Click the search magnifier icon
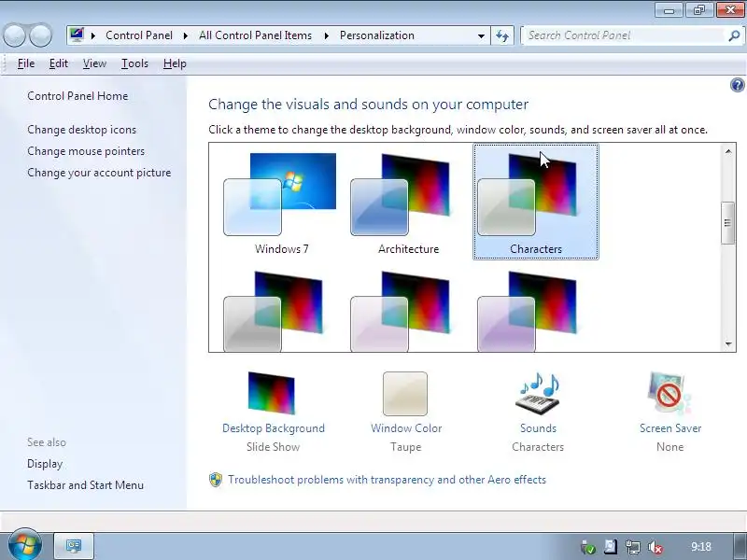This screenshot has width=747, height=560. 734,35
